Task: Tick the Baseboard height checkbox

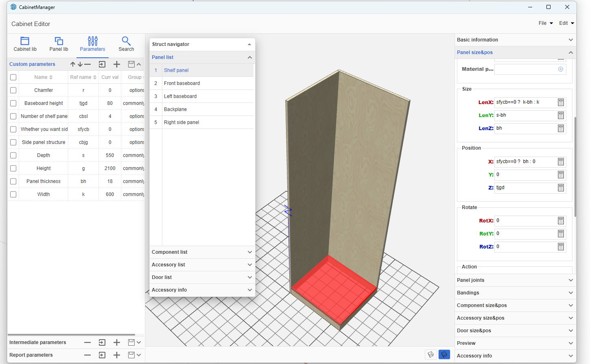Action: point(13,103)
